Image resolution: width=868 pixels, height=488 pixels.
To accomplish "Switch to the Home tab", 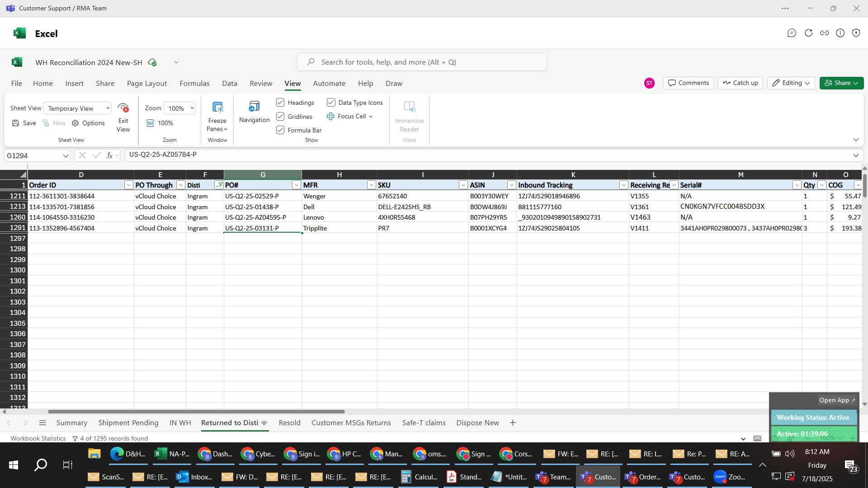I will tap(43, 84).
